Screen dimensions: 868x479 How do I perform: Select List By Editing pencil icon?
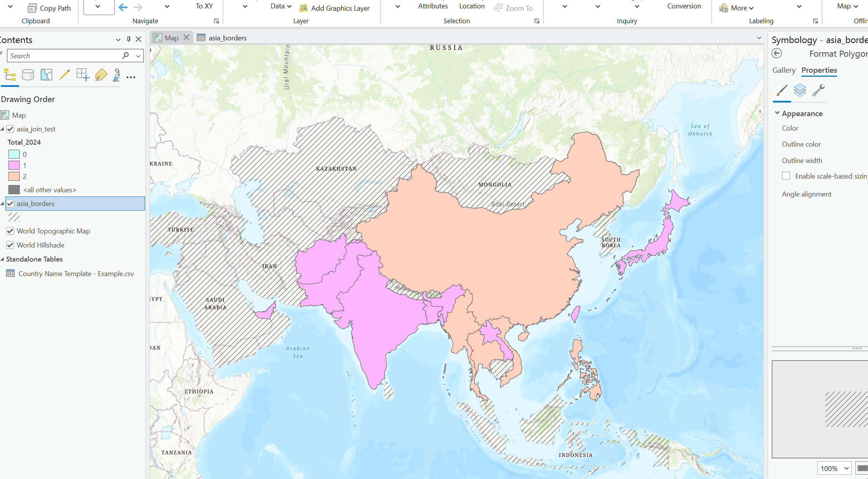(x=64, y=75)
